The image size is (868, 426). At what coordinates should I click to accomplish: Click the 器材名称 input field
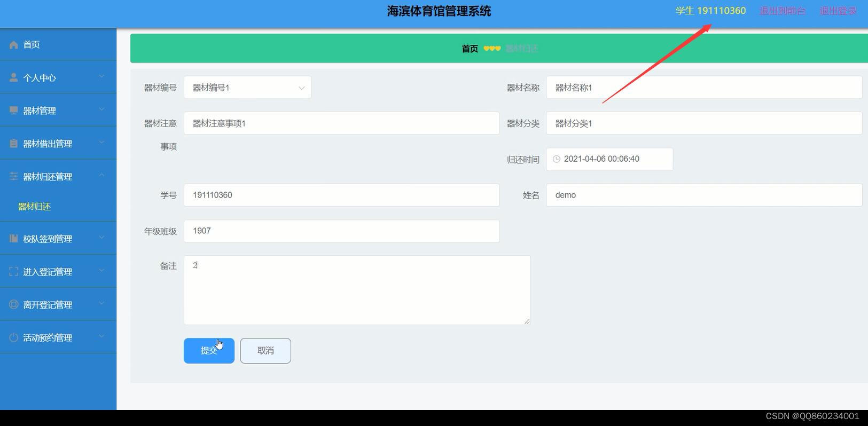(x=704, y=88)
